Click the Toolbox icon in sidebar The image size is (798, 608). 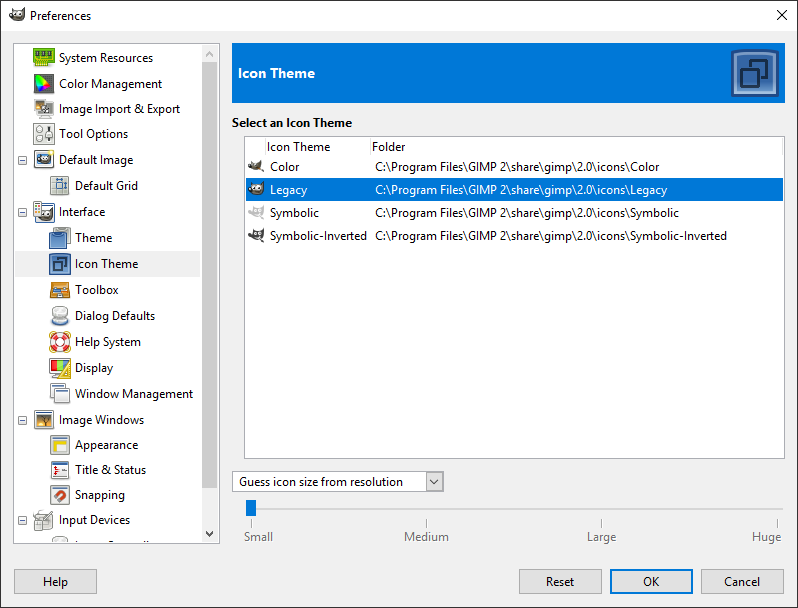[60, 289]
